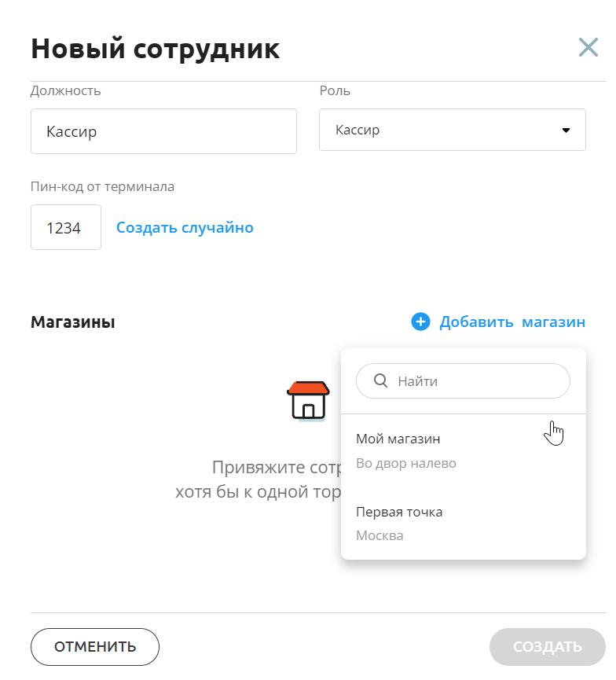Click the red-roofed store illustration
Image resolution: width=616 pixels, height=680 pixels.
(308, 401)
